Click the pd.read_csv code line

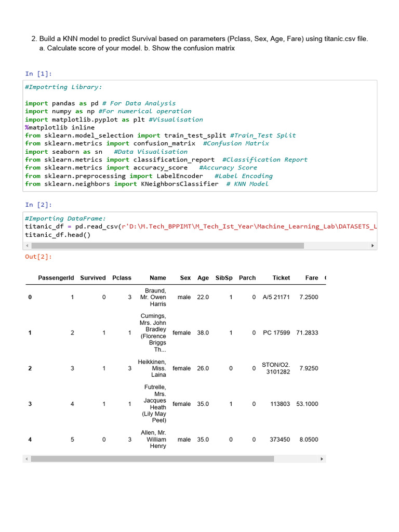point(201,227)
